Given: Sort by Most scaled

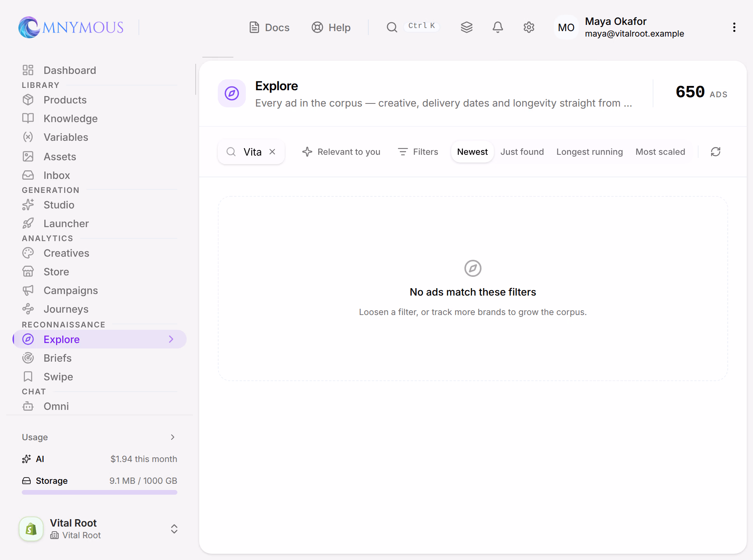Looking at the screenshot, I should 660,152.
